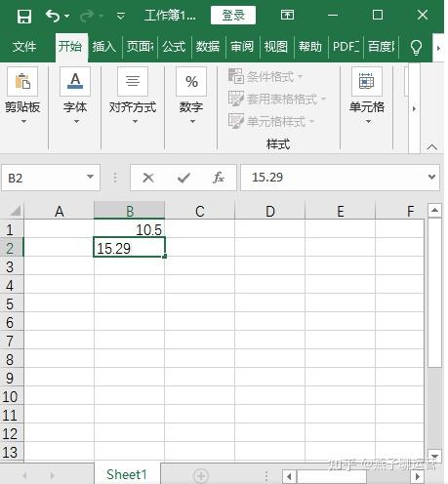The height and width of the screenshot is (484, 448).
Task: Click the Tell Me lightbulb icon
Action: 416,48
